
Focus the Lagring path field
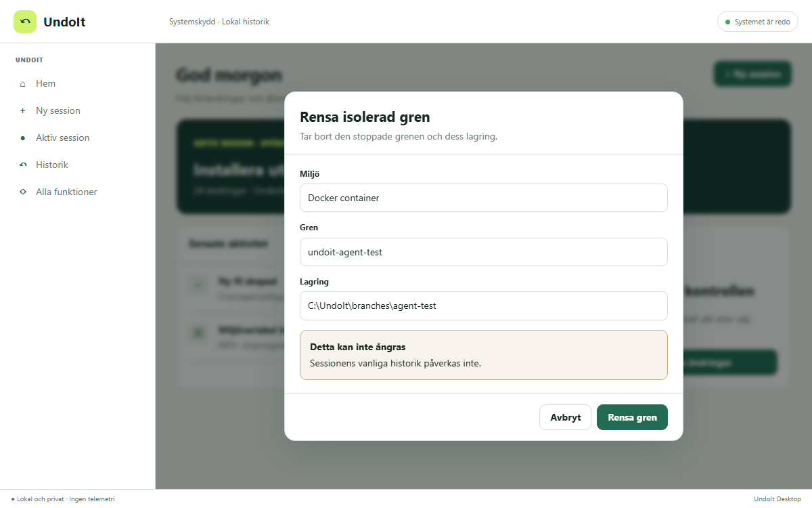pyautogui.click(x=484, y=305)
